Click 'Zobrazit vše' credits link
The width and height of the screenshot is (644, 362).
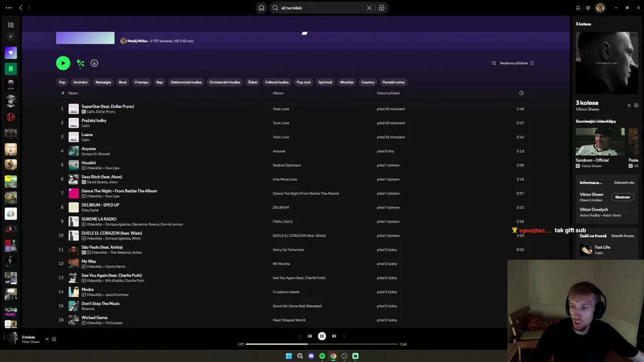tap(624, 183)
